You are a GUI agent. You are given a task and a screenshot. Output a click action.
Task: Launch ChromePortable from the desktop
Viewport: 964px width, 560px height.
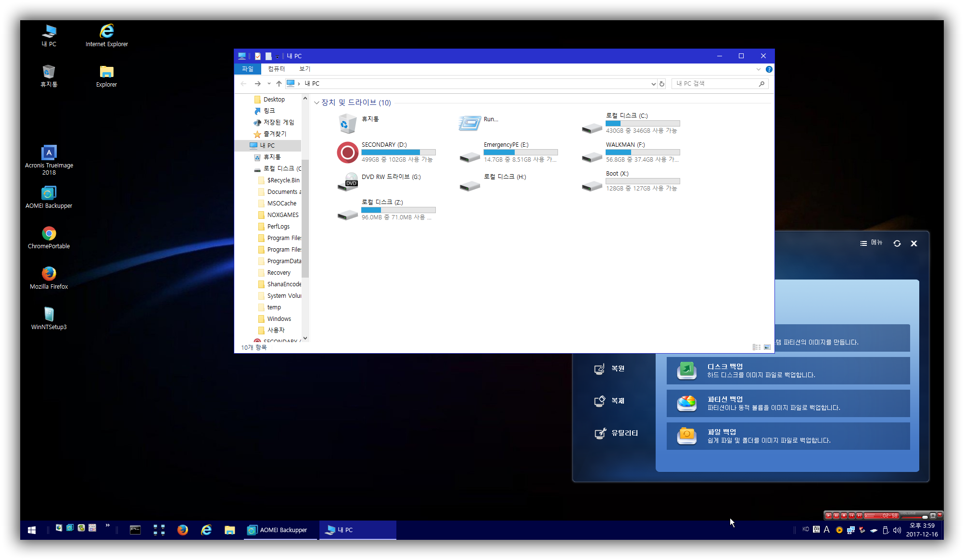(x=49, y=238)
